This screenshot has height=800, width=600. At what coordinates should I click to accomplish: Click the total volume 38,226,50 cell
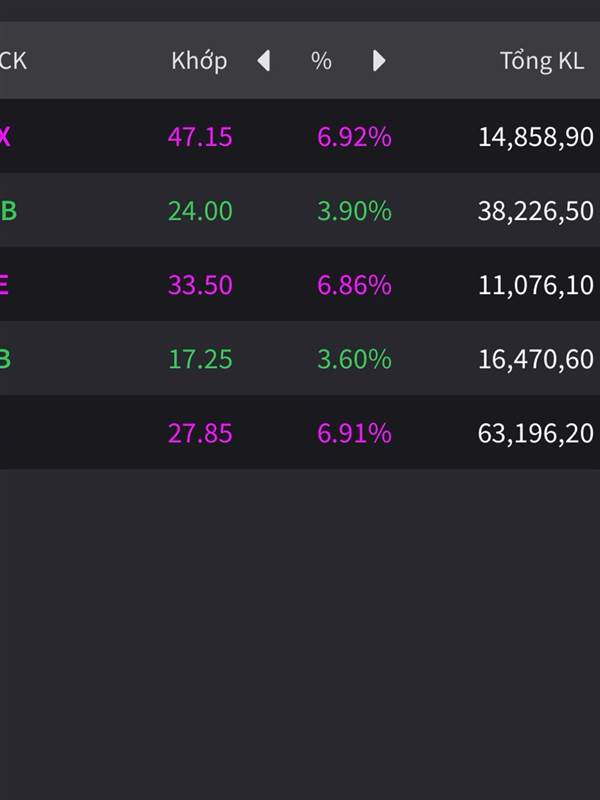(x=535, y=211)
